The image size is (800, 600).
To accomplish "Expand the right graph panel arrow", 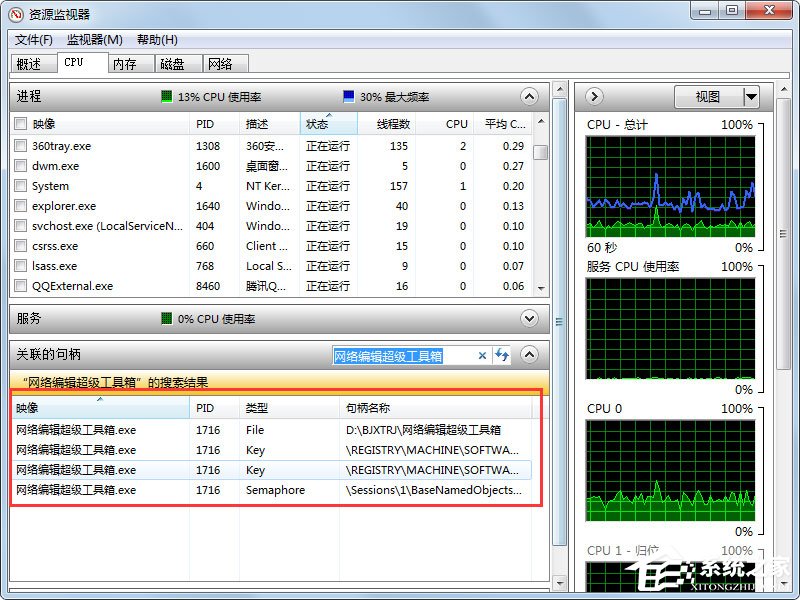I will [x=593, y=96].
